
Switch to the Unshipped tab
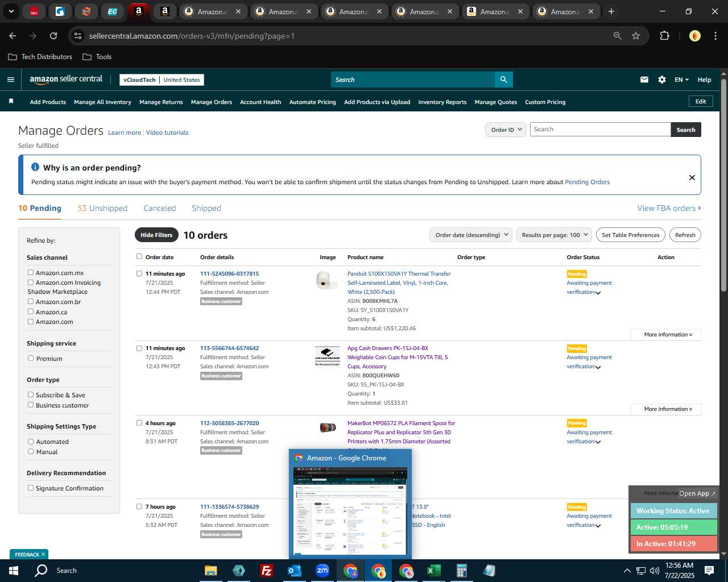coord(102,208)
